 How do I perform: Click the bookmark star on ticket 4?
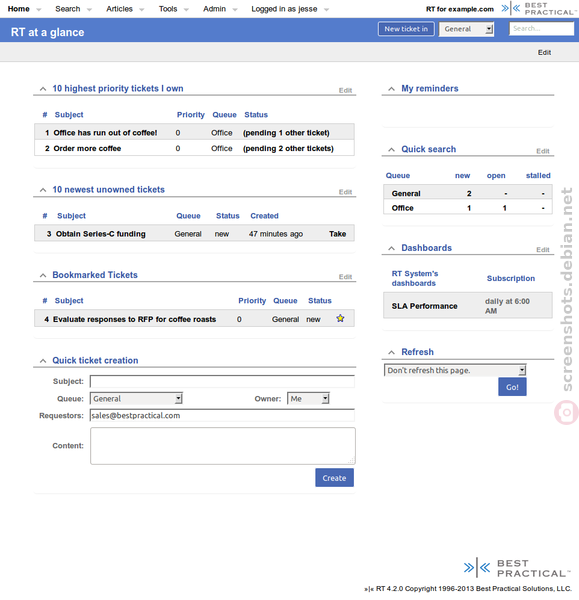[x=340, y=318]
